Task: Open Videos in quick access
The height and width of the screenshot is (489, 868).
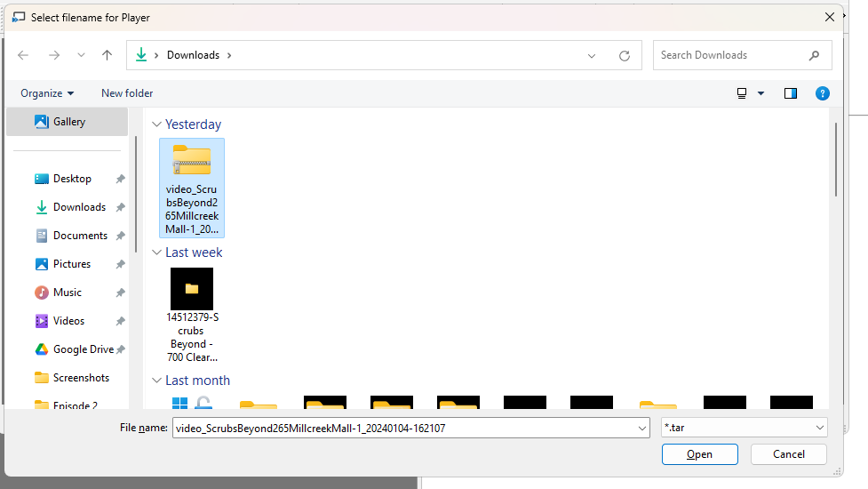Action: tap(68, 321)
